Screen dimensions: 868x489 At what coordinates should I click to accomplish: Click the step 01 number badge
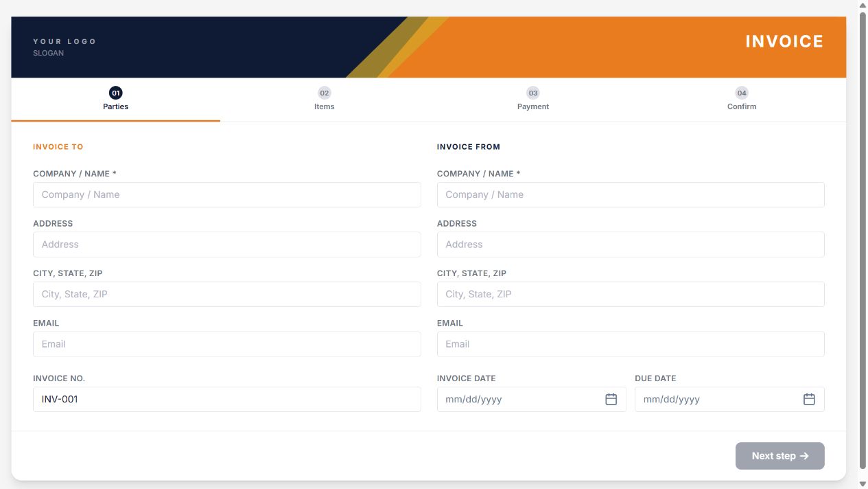click(115, 93)
